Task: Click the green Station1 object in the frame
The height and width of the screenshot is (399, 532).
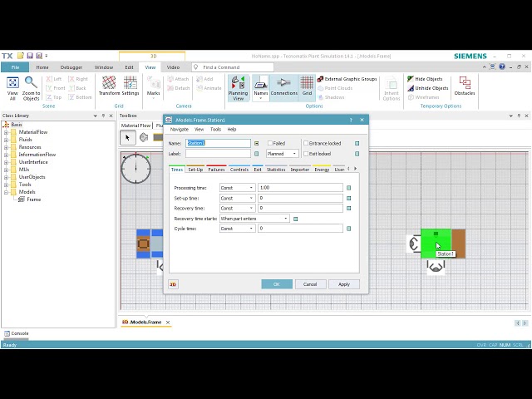Action: (x=436, y=244)
